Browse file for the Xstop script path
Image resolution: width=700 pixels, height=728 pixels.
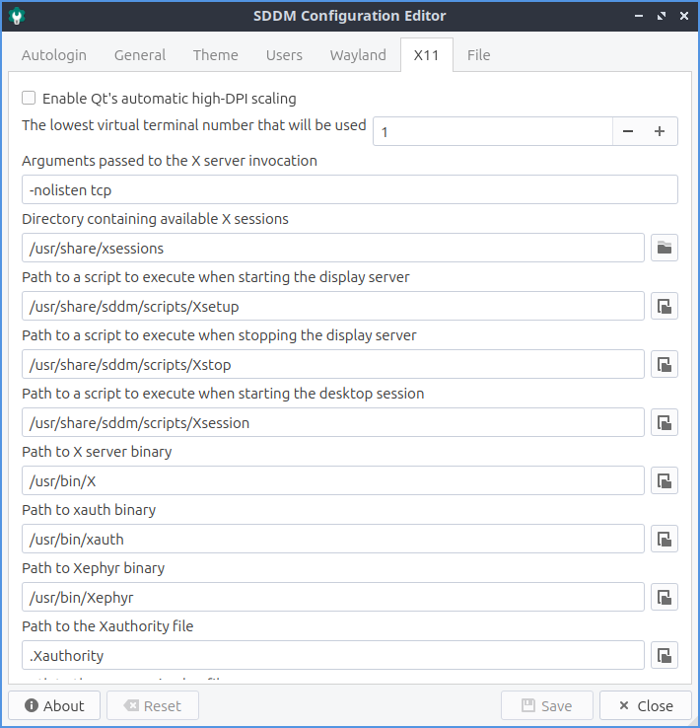coord(665,365)
